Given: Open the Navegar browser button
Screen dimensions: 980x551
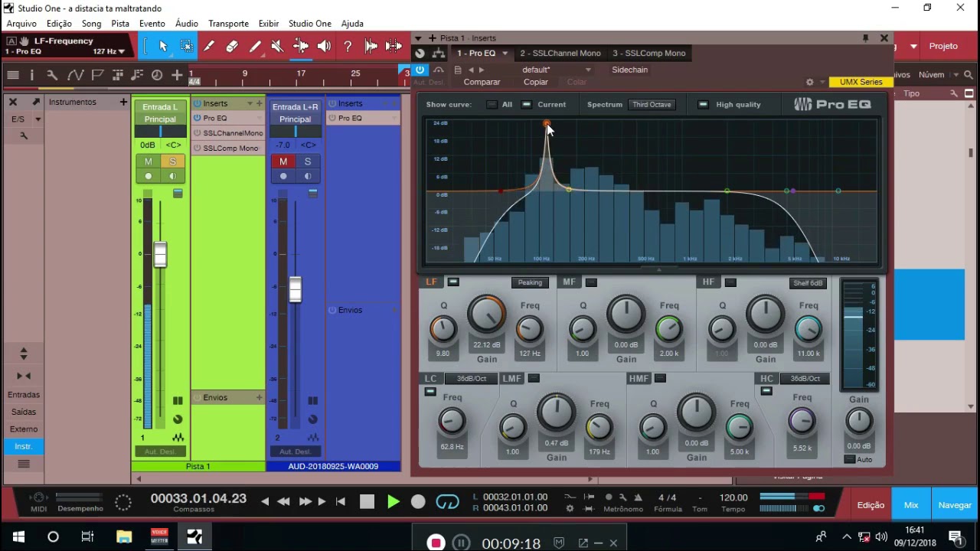Looking at the screenshot, I should pos(955,505).
